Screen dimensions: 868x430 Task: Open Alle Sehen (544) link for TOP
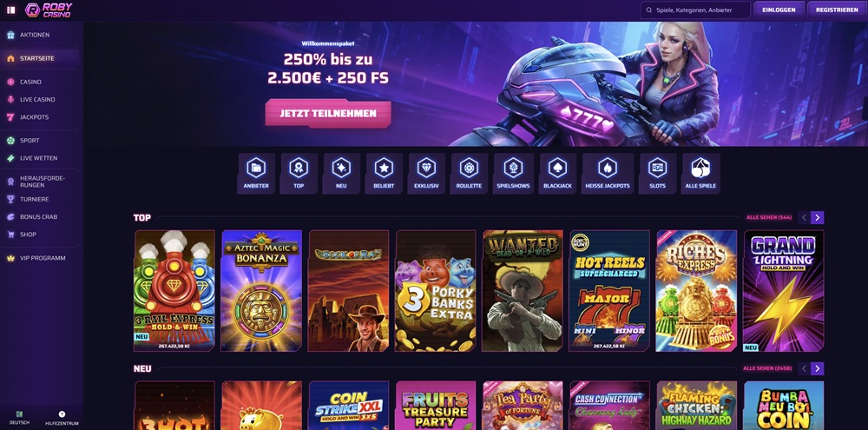[769, 218]
